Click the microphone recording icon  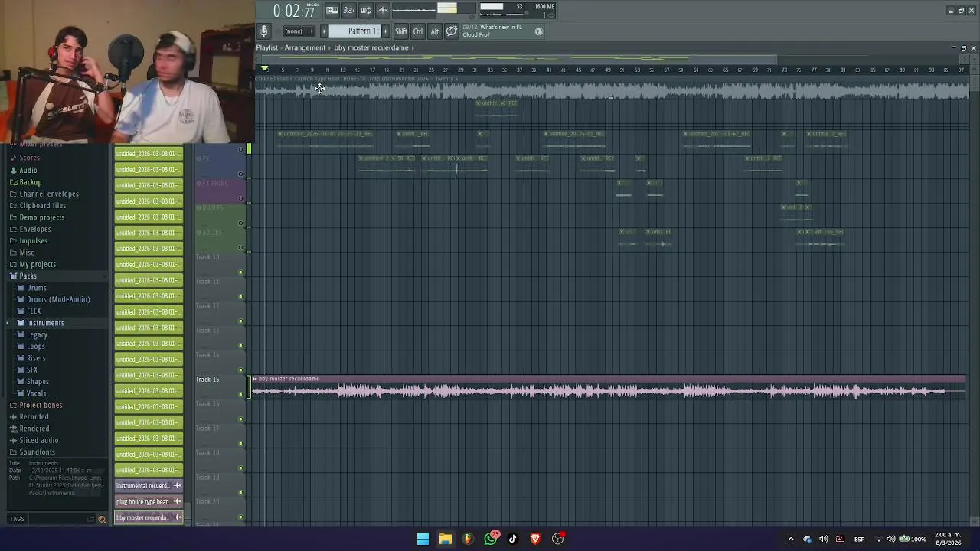[x=263, y=31]
